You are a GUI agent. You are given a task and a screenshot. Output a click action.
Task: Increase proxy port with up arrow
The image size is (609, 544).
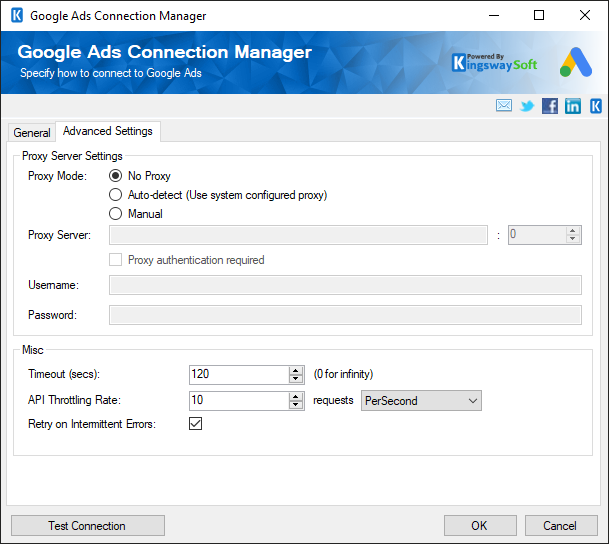coord(572,231)
